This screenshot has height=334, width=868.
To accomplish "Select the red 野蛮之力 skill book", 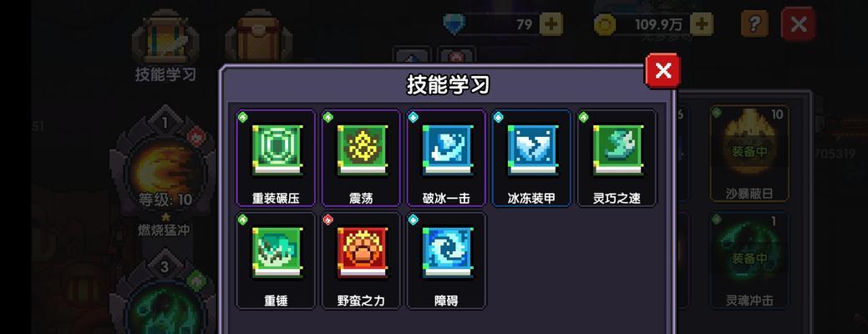I will (x=361, y=261).
